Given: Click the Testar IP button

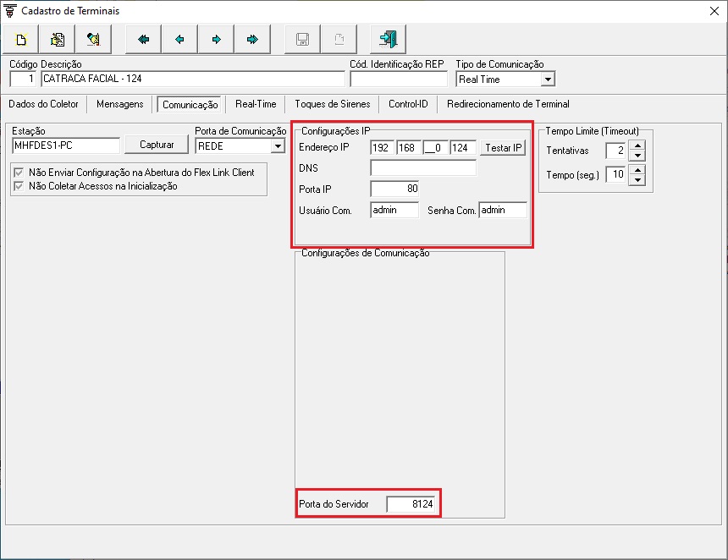Looking at the screenshot, I should tap(504, 147).
